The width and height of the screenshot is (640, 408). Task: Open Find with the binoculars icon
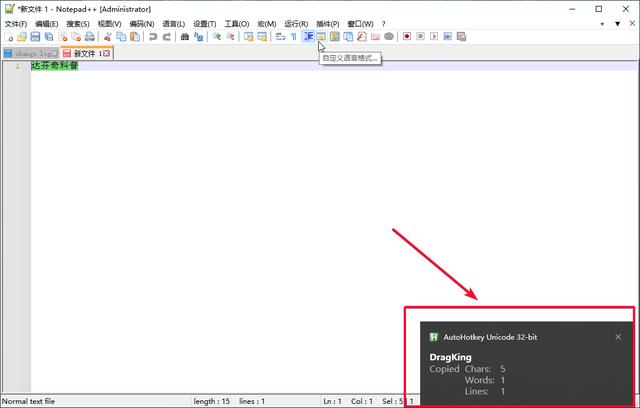[185, 37]
